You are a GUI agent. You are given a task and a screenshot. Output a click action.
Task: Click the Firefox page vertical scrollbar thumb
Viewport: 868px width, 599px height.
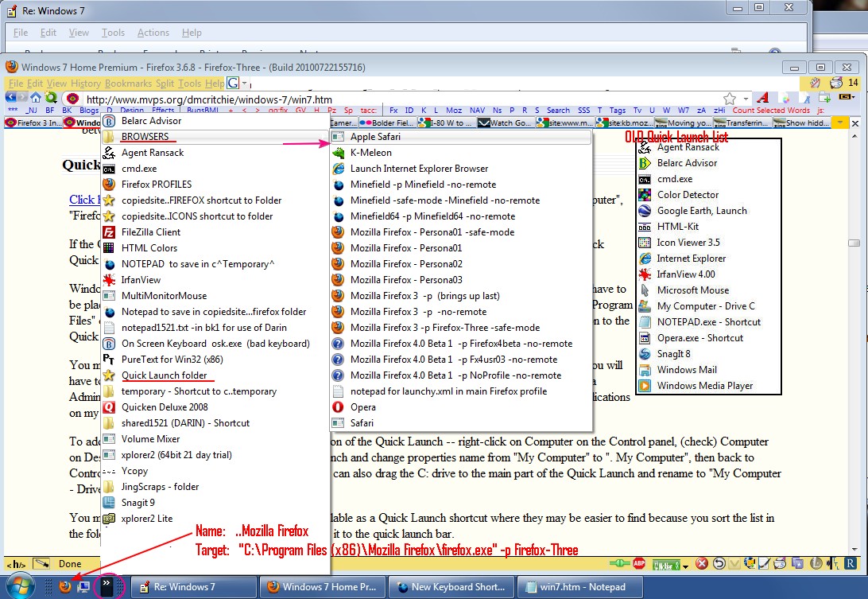click(x=854, y=243)
